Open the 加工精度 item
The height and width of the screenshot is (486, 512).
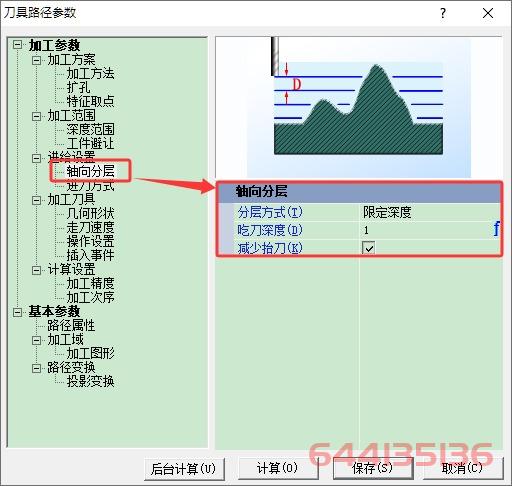click(x=90, y=284)
